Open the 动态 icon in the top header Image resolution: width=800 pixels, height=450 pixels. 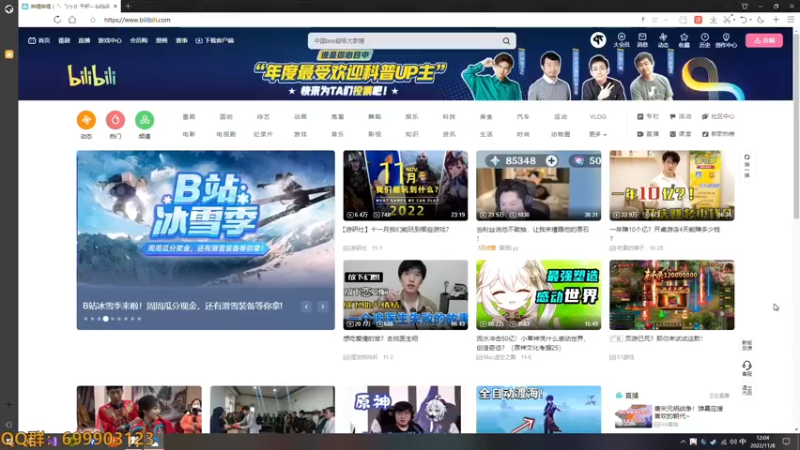(663, 40)
